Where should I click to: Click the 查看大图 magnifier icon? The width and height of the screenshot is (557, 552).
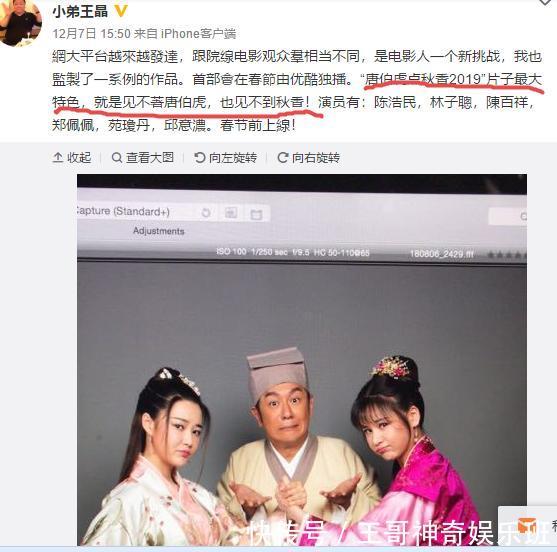tap(117, 157)
